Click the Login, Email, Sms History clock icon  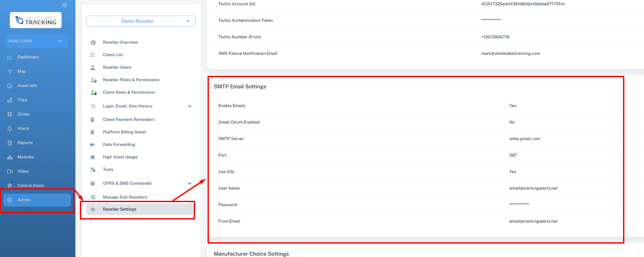(x=93, y=106)
